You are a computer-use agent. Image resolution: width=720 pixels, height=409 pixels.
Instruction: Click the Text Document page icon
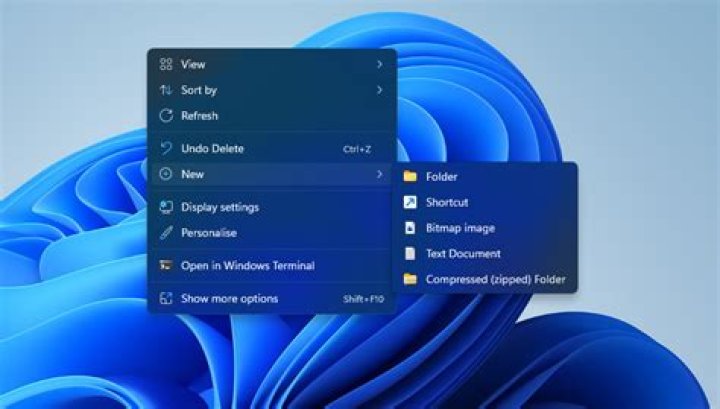[x=410, y=253]
